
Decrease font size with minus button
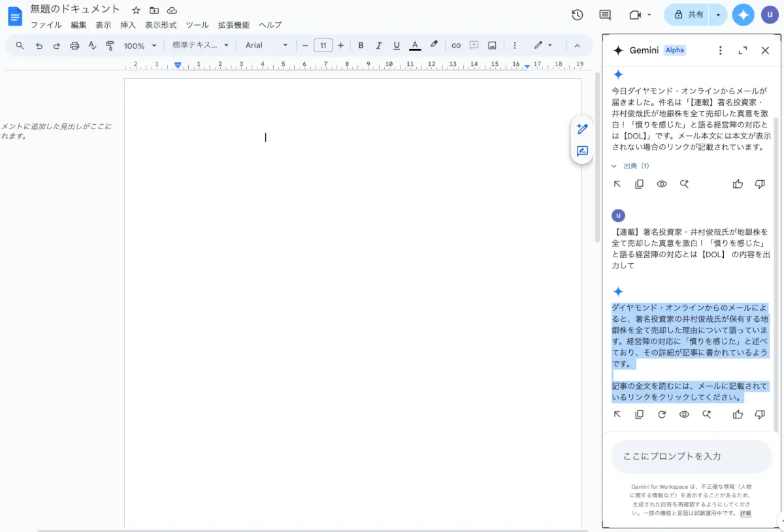tap(304, 46)
